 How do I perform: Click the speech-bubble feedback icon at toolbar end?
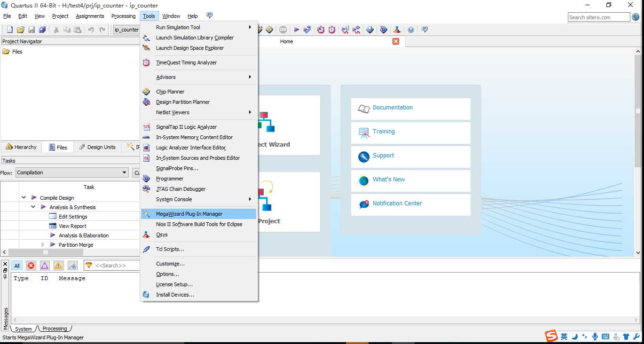click(424, 30)
